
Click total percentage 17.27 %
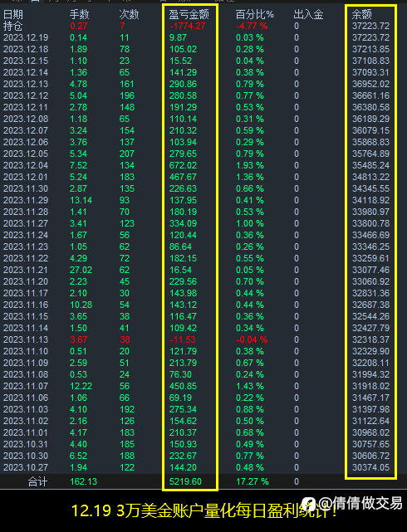pyautogui.click(x=253, y=481)
